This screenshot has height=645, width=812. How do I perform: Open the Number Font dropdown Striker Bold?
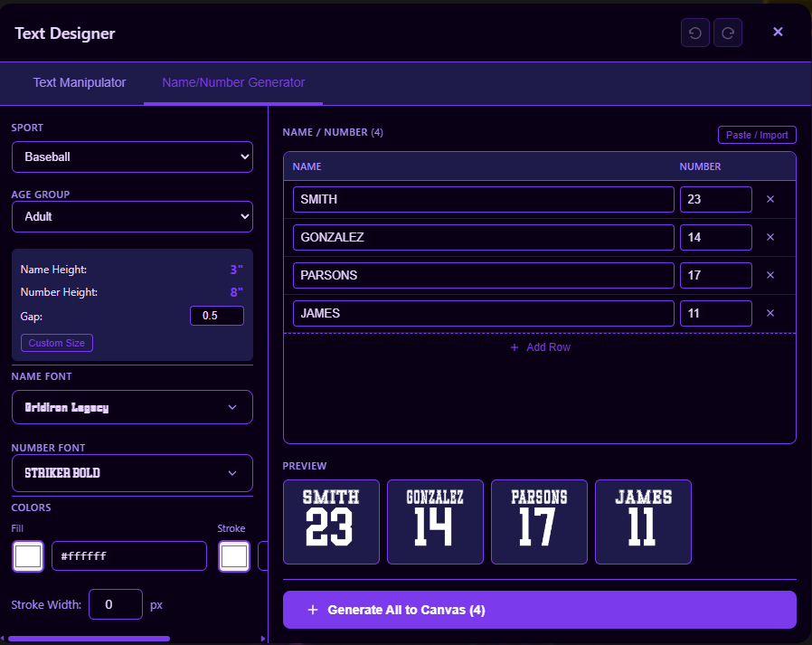point(132,473)
